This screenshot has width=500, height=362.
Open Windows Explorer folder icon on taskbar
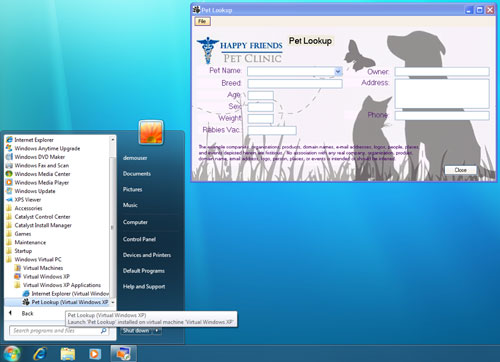68,354
